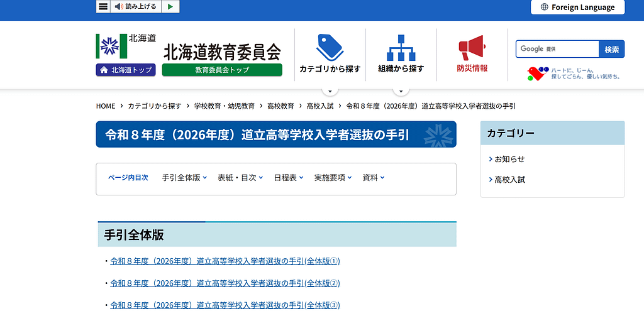Click the Hokkaido prefecture logo
The width and height of the screenshot is (644, 333).
click(x=111, y=46)
